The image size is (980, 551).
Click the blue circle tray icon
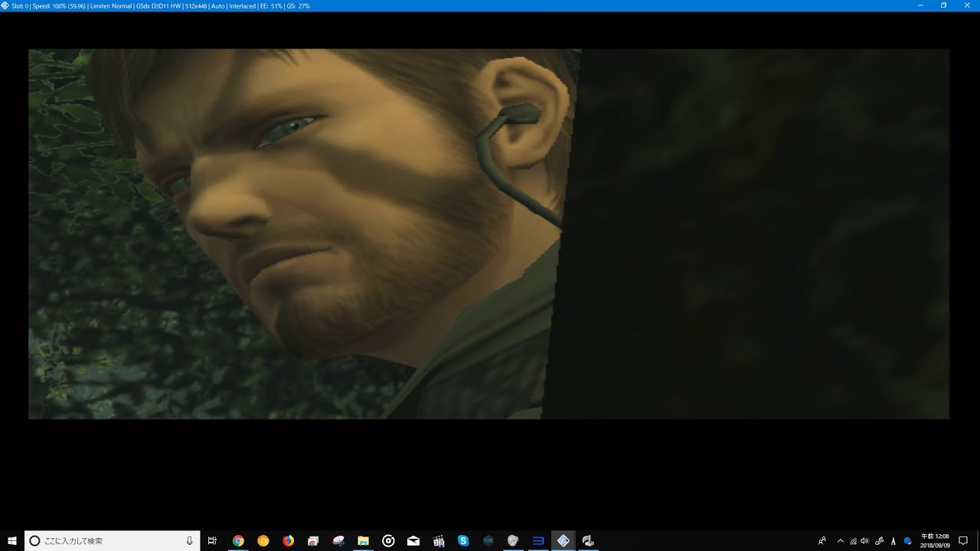[908, 541]
